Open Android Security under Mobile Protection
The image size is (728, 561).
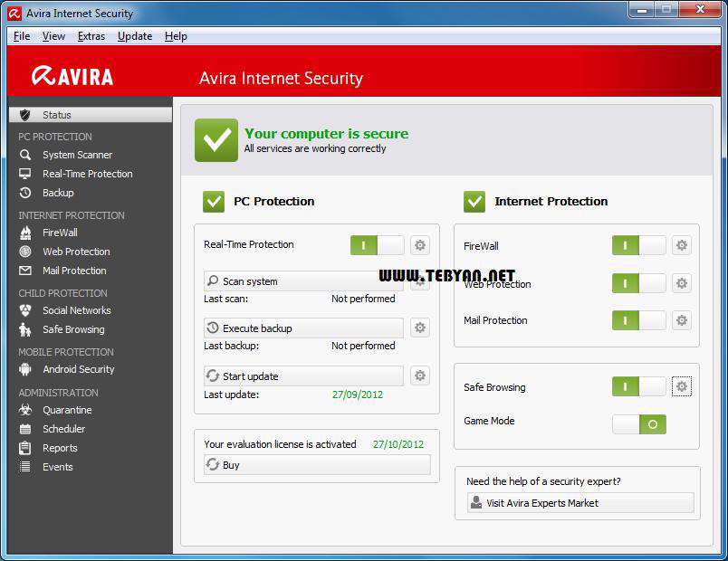[x=79, y=369]
